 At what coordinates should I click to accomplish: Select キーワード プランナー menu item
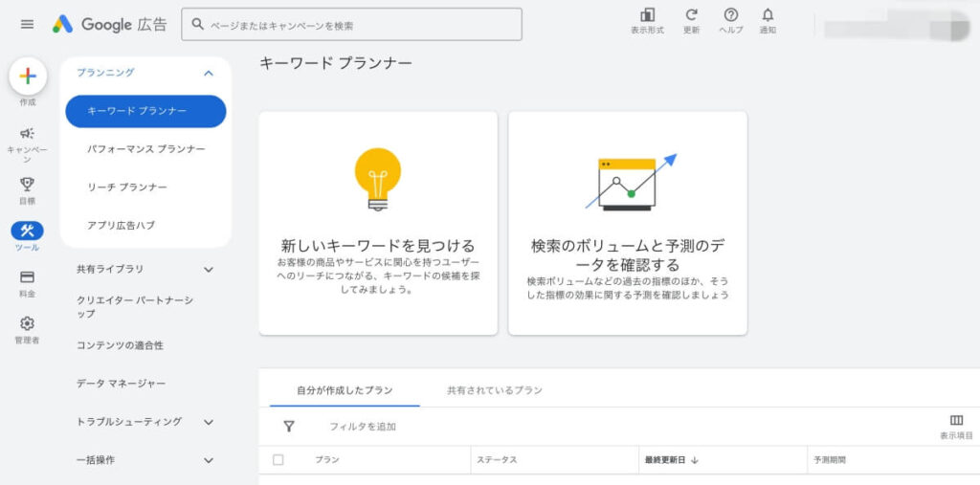pos(145,111)
